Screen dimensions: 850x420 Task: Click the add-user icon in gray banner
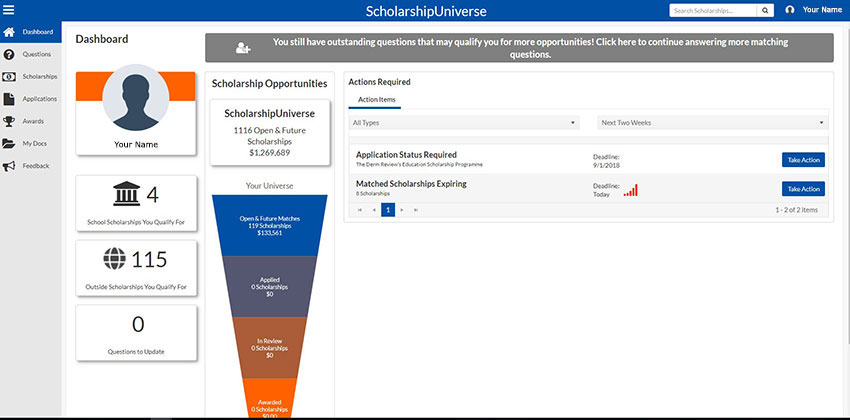(x=243, y=48)
